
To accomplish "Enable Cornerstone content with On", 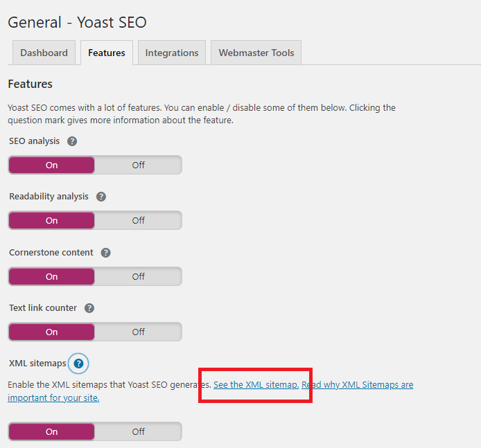I will (x=51, y=276).
